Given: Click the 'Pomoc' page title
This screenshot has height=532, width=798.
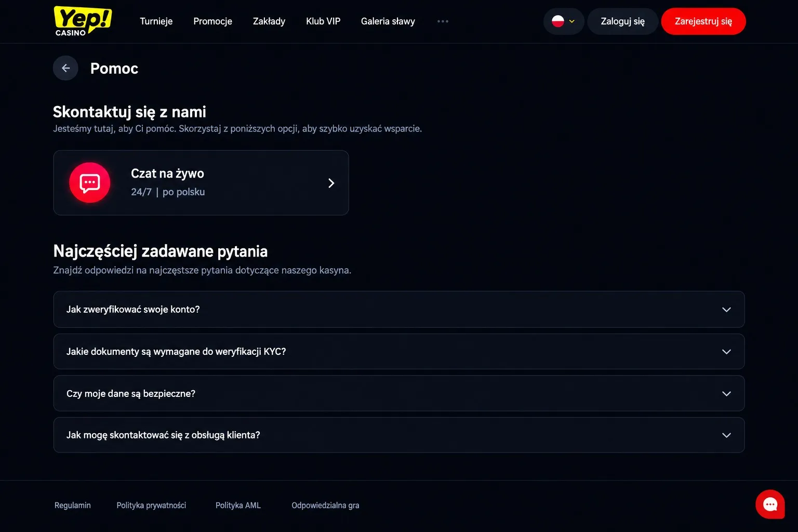Looking at the screenshot, I should [114, 68].
